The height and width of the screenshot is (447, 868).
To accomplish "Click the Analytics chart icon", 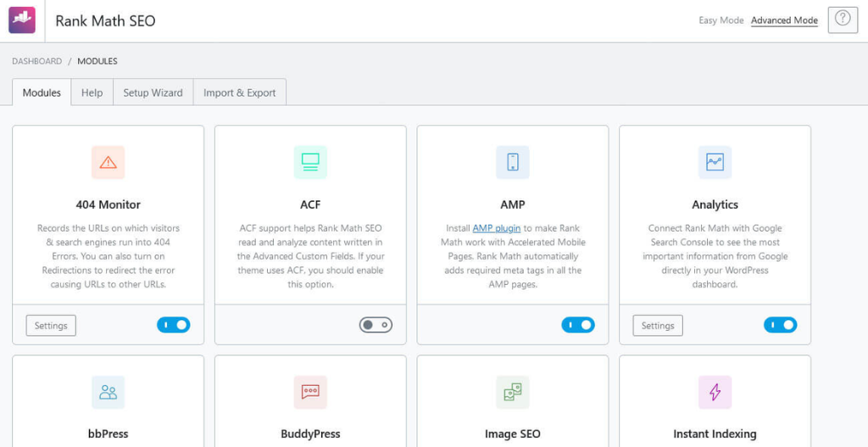I will (x=715, y=162).
